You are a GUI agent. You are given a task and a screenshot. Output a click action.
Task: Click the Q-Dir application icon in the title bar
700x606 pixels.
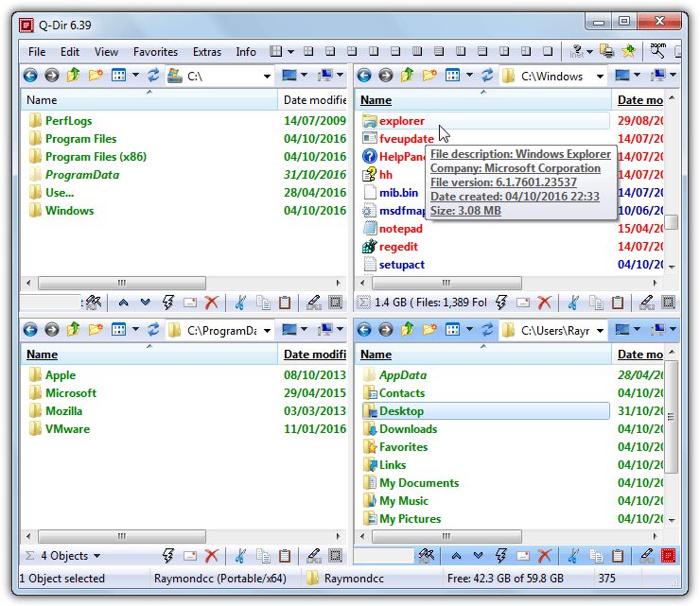26,25
